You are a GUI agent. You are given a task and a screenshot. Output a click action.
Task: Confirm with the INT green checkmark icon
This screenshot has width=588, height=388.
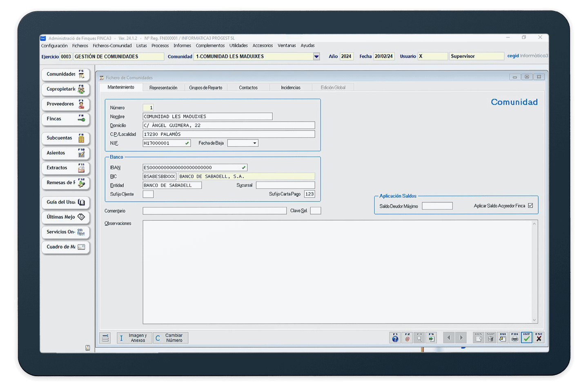527,337
